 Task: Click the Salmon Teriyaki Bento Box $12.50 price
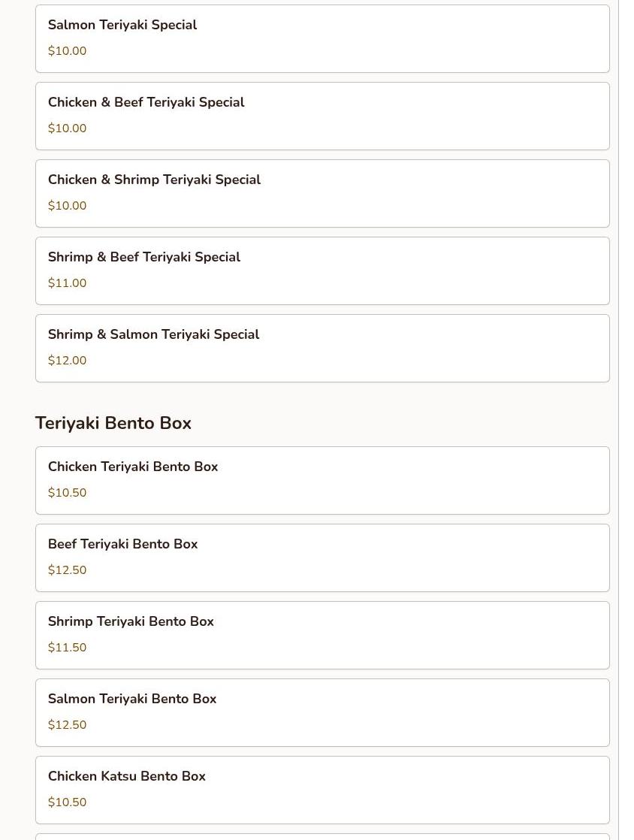[x=67, y=725]
